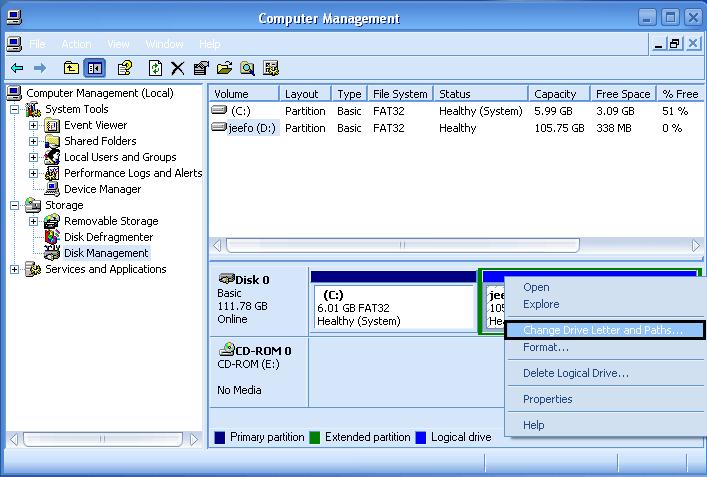This screenshot has width=707, height=477.
Task: Open Device Manager from the tree
Action: (102, 189)
